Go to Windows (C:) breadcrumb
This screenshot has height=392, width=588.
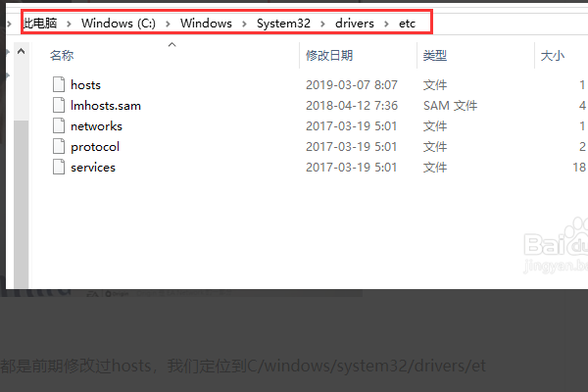(119, 22)
